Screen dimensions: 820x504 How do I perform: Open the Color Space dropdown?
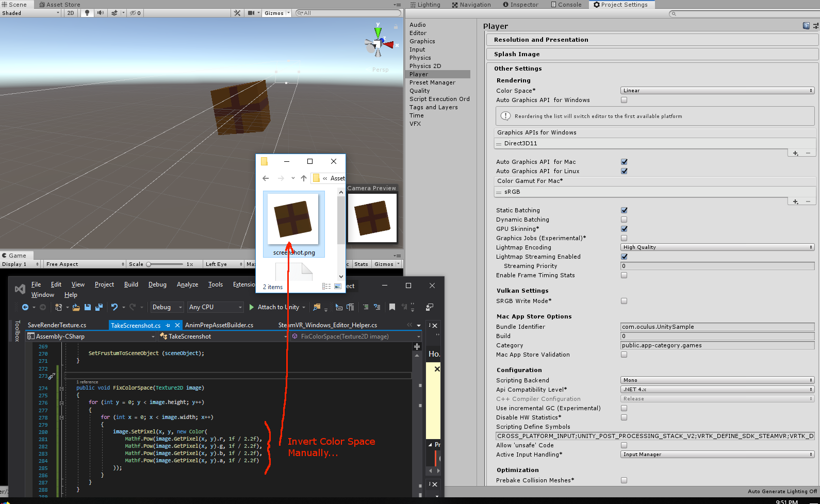click(717, 91)
